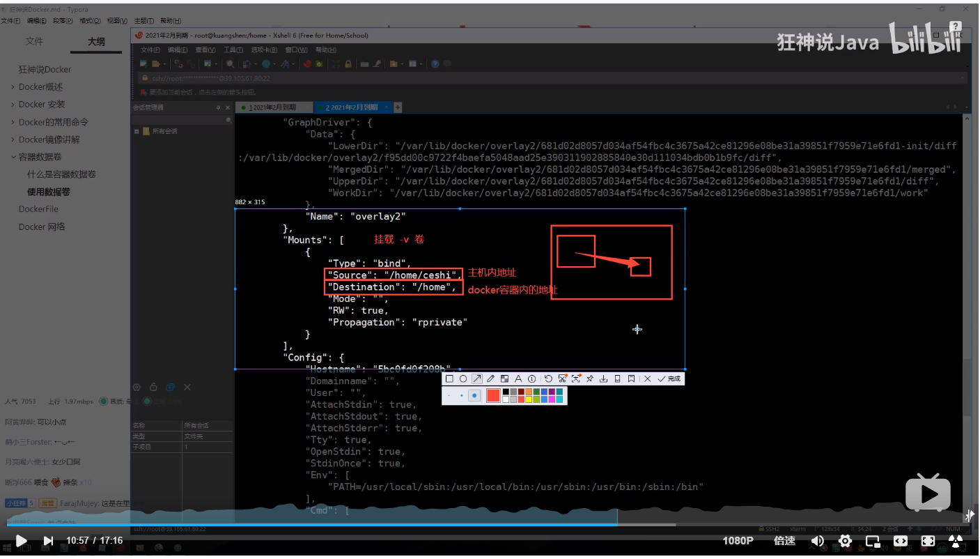Pin the screenshot to the screen
Image resolution: width=980 pixels, height=559 pixels.
point(590,378)
